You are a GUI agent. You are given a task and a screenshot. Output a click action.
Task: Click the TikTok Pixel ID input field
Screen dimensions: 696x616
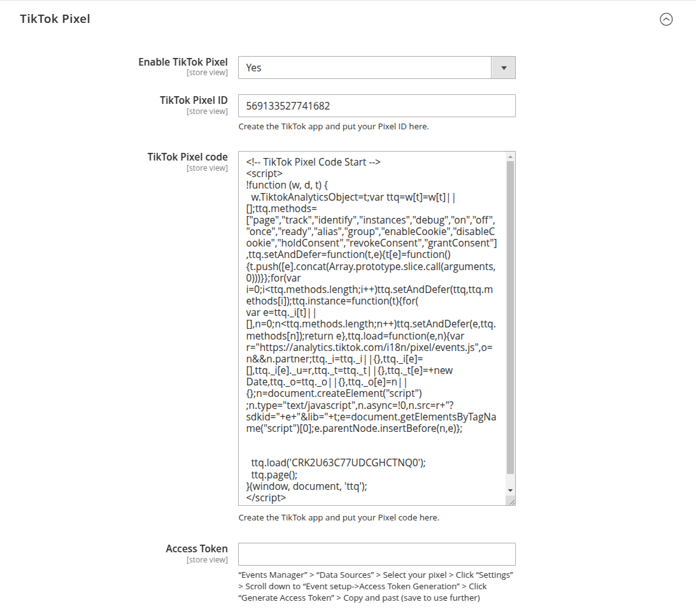coord(376,106)
